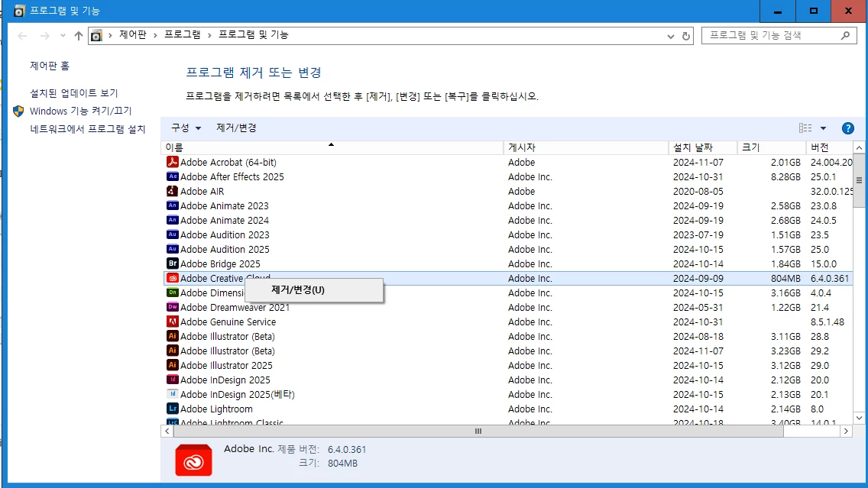Sort by the 크기 column header
The image size is (868, 488).
pyautogui.click(x=772, y=147)
